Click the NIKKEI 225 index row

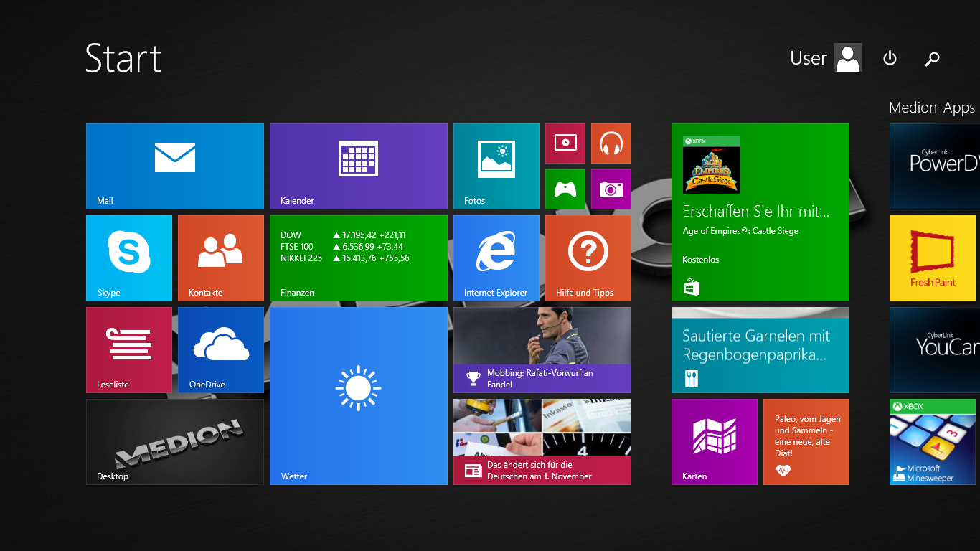345,258
